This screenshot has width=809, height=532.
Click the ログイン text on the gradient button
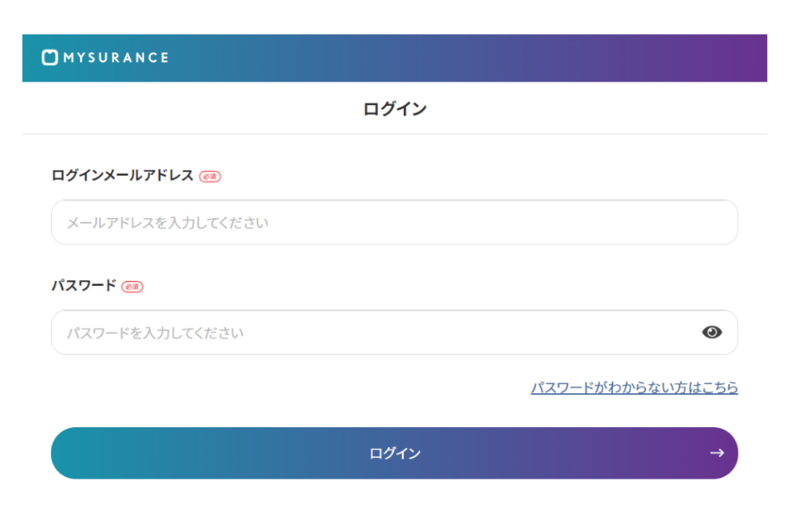click(394, 453)
